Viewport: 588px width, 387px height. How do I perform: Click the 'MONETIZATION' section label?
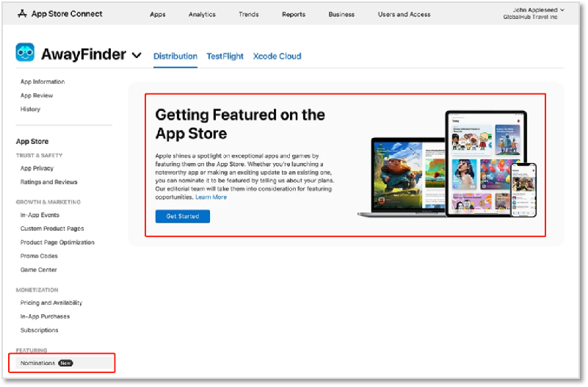coord(37,290)
